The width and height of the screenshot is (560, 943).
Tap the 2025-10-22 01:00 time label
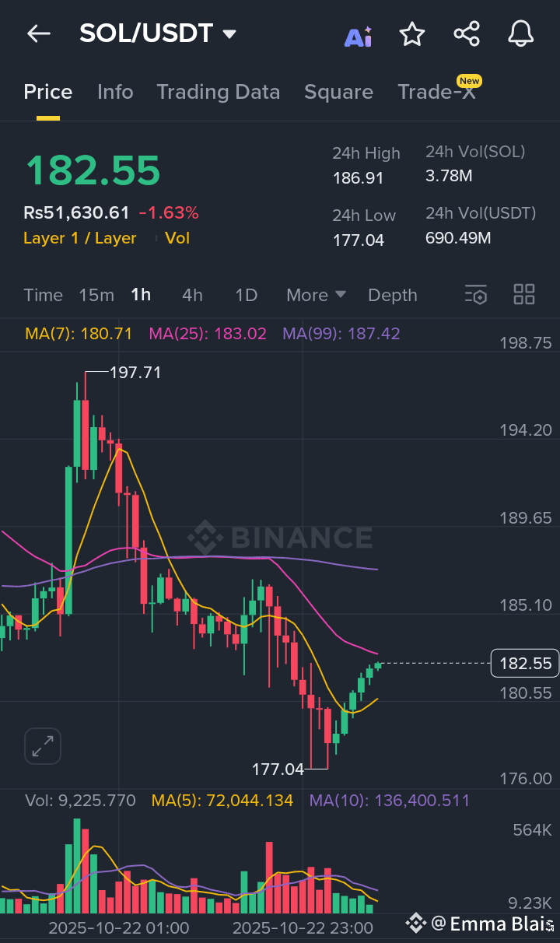[x=118, y=928]
